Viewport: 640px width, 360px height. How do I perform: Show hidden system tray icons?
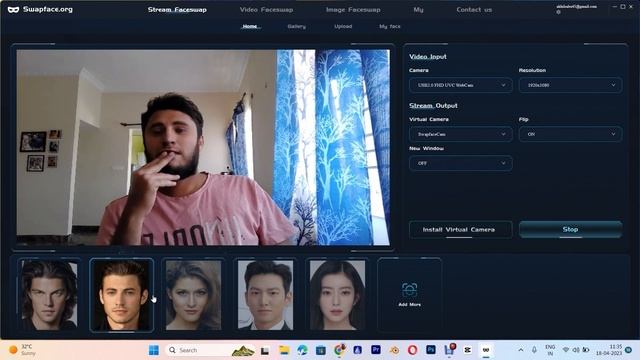pos(521,350)
